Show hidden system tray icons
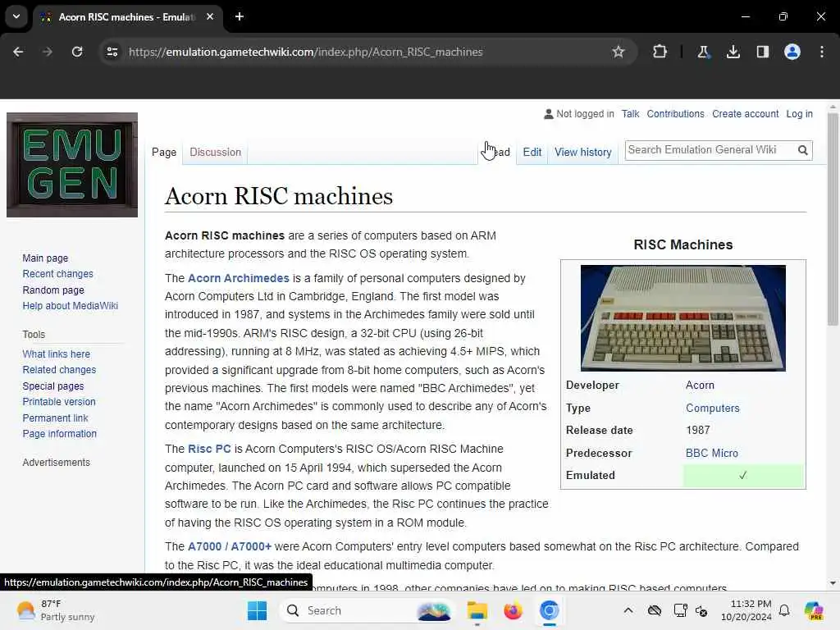 point(628,610)
